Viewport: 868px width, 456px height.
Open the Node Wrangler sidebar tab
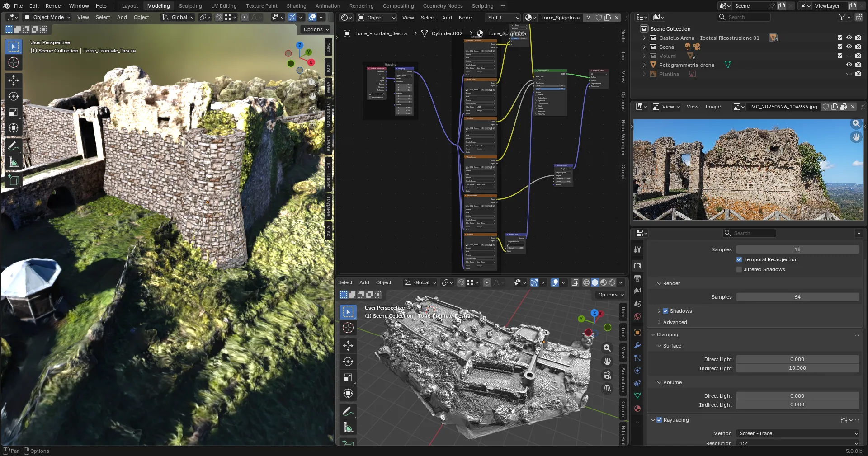(x=623, y=137)
